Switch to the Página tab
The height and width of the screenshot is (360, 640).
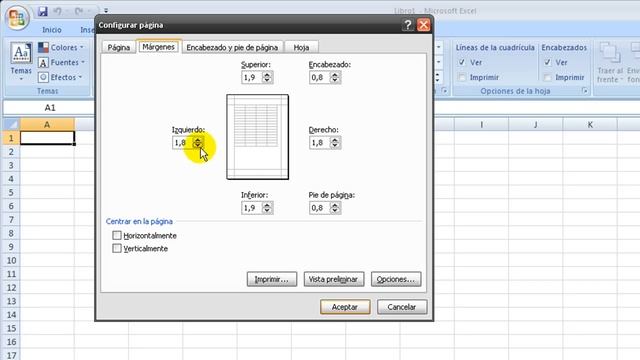[119, 47]
